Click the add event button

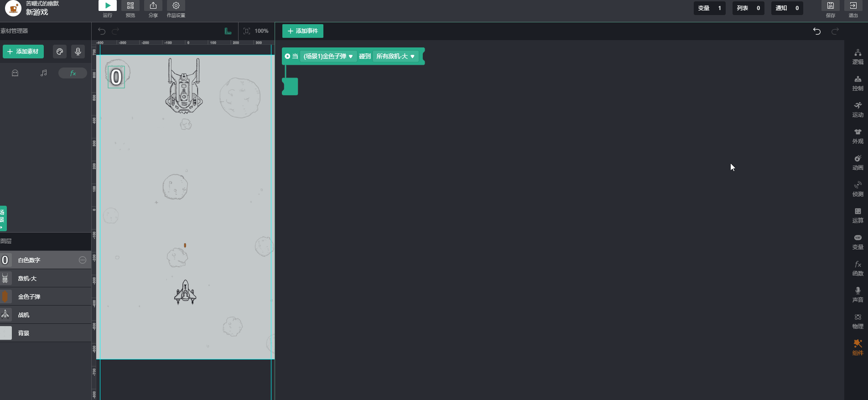(303, 31)
